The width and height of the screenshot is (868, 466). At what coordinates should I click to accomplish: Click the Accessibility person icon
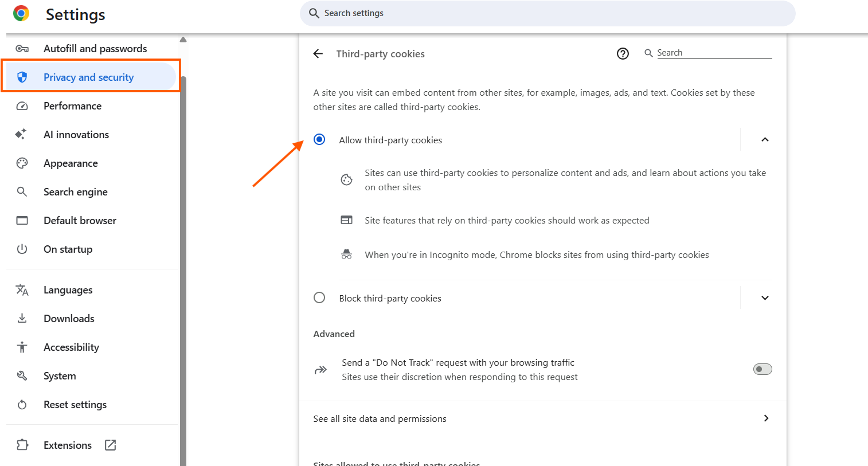pos(22,347)
